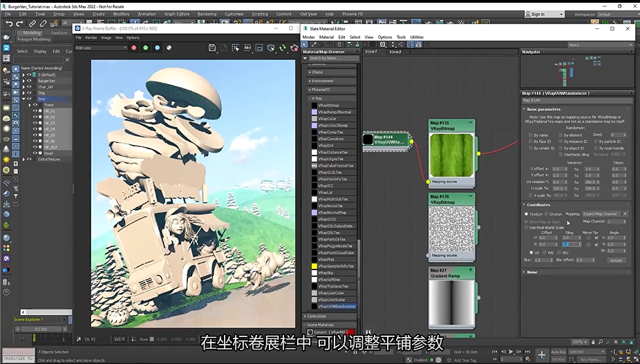640x364 pixels.
Task: Click the Lay Out All icon in Slate toolbar
Action: click(x=393, y=44)
